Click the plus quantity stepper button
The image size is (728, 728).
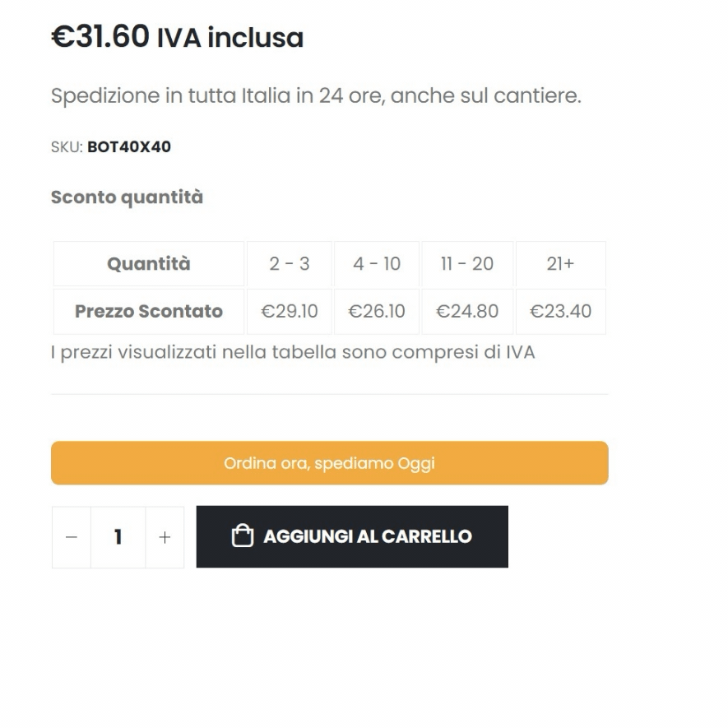(165, 537)
